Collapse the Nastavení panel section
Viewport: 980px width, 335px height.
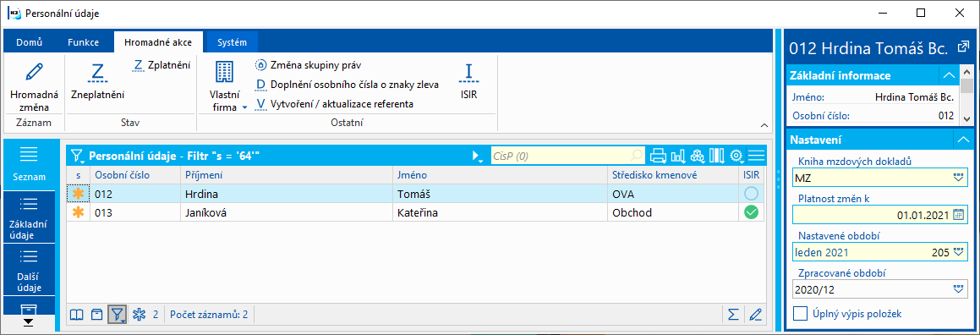[963, 140]
